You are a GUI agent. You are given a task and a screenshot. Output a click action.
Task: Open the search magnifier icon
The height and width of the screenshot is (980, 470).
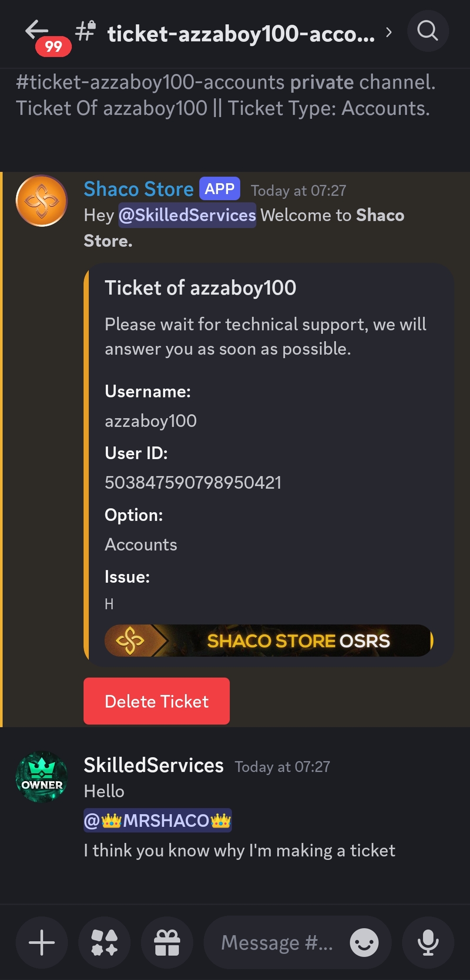tap(428, 31)
